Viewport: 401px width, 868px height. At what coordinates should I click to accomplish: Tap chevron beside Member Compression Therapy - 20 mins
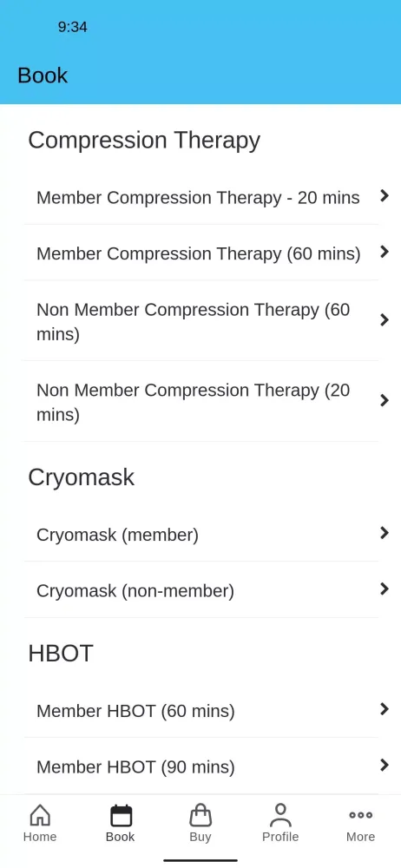click(385, 195)
